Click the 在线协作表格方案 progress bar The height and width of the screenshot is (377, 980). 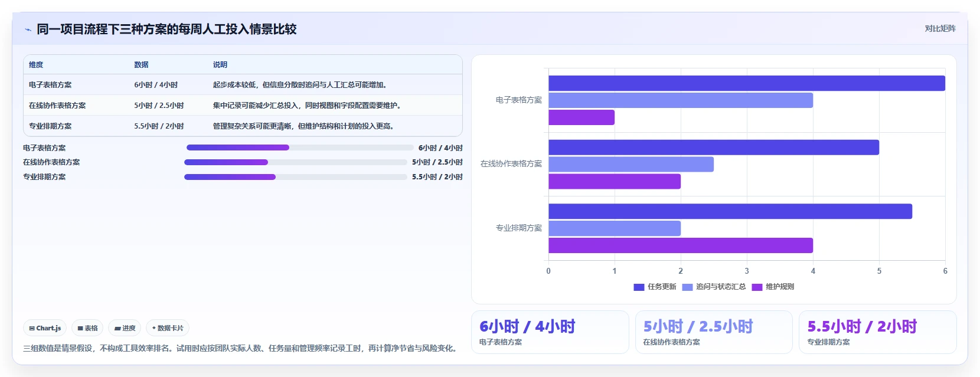coord(296,162)
